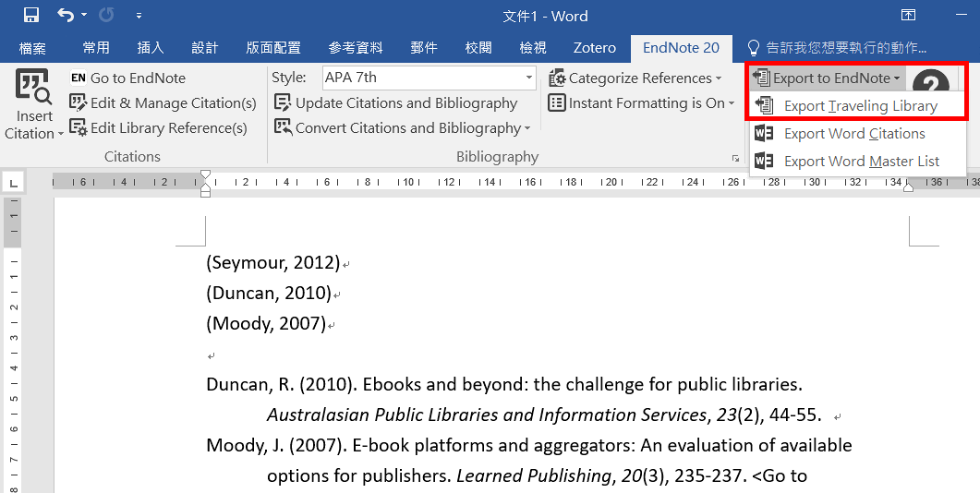Image resolution: width=980 pixels, height=493 pixels.
Task: Open the Zotero tab
Action: (x=595, y=47)
